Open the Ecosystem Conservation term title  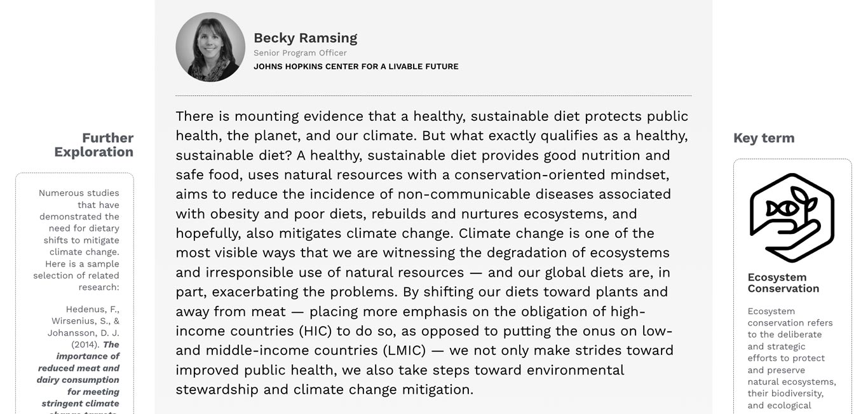[783, 283]
